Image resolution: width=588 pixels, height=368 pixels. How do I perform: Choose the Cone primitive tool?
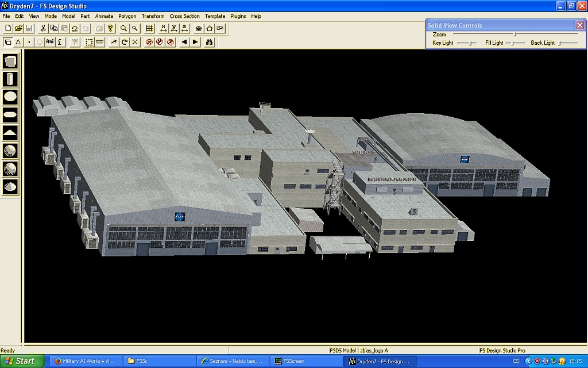[10, 186]
